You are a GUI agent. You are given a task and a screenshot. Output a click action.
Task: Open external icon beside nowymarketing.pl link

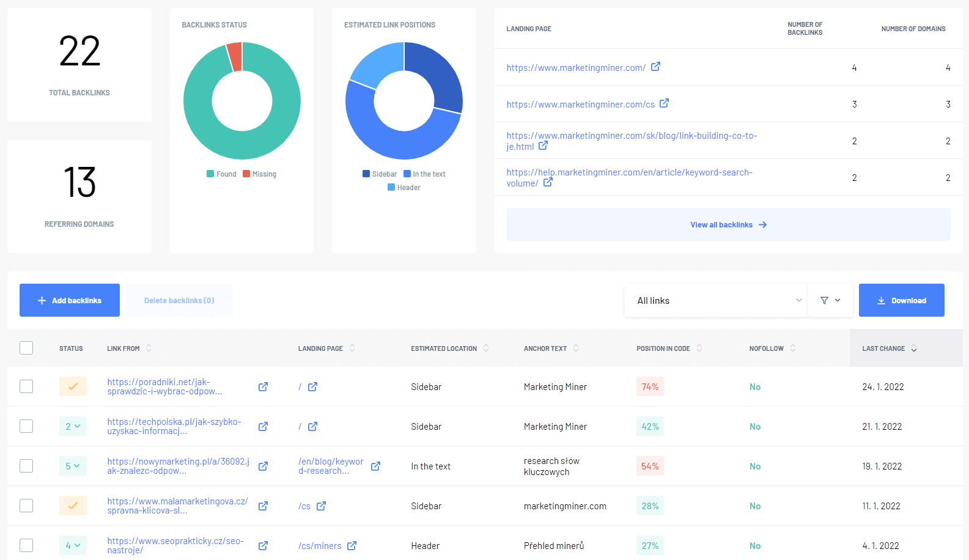[263, 466]
